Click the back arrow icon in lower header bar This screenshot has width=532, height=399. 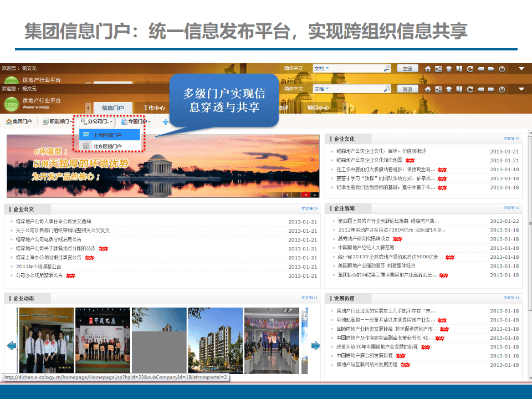(480, 89)
